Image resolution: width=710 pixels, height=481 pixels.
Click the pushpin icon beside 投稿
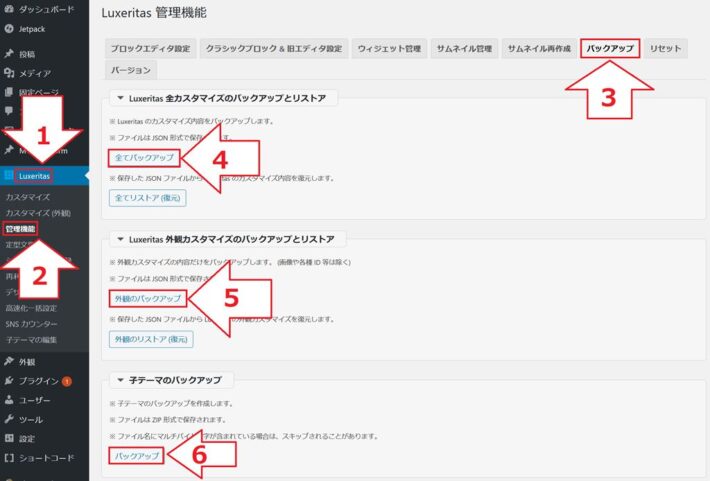(9, 54)
